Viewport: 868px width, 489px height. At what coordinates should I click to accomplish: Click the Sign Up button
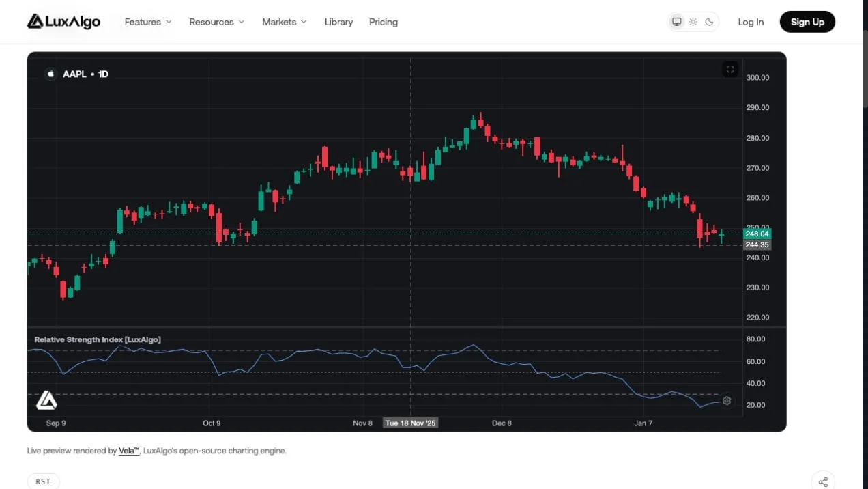point(807,22)
